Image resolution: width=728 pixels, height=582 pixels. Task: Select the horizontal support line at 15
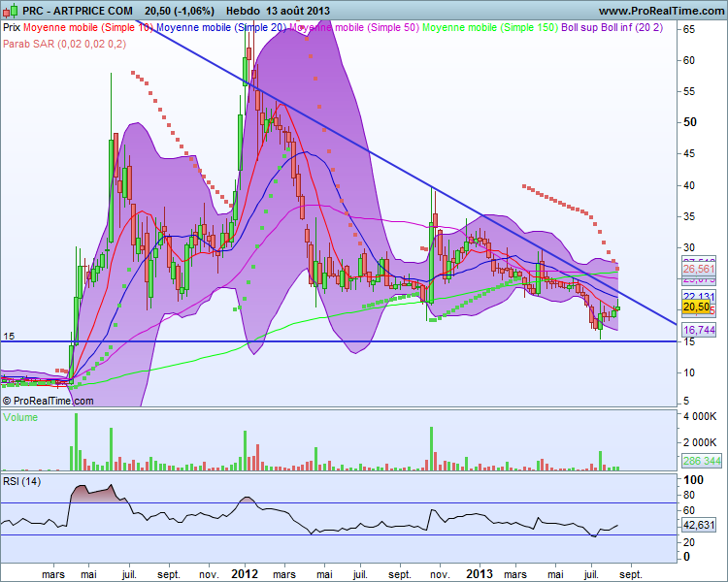tap(338, 341)
